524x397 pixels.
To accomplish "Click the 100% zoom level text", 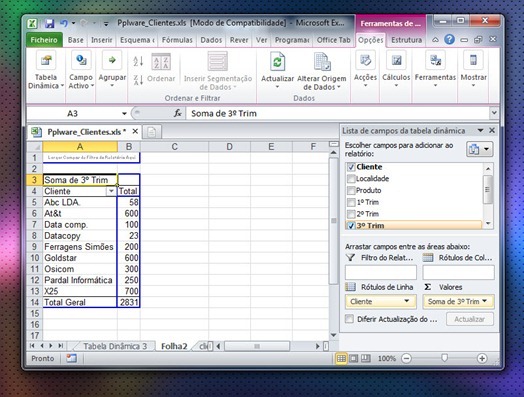I will tap(387, 359).
